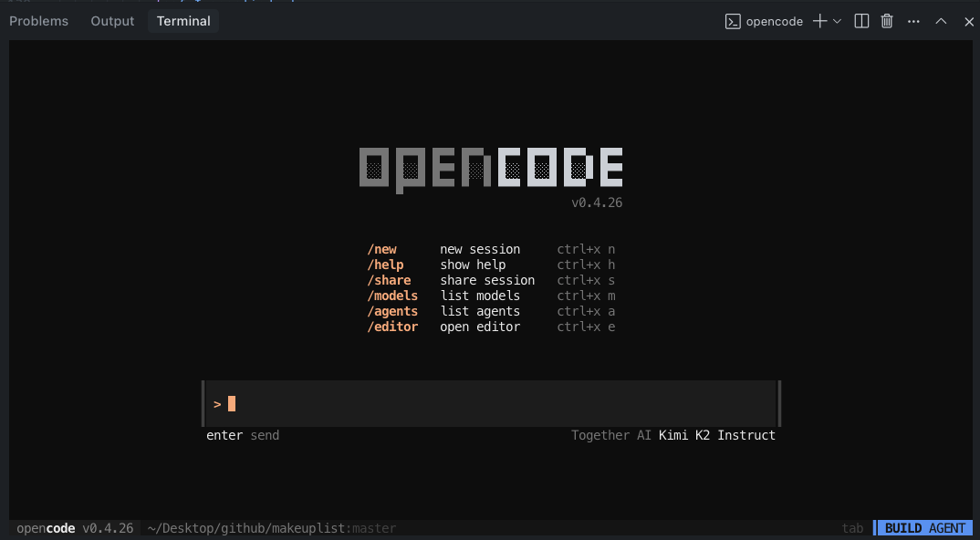Click the 'ctrl+x a' shortcut text
The width and height of the screenshot is (980, 540).
pos(586,311)
